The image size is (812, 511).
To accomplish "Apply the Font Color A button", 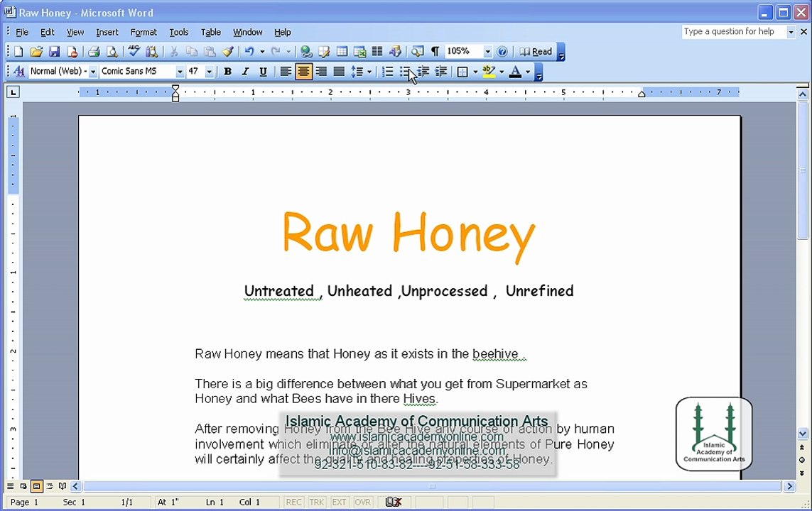I will 515,72.
